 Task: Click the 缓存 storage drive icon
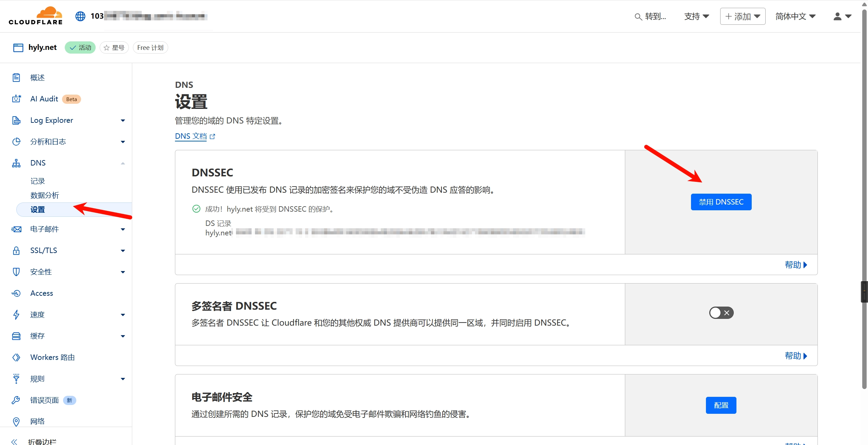click(16, 336)
